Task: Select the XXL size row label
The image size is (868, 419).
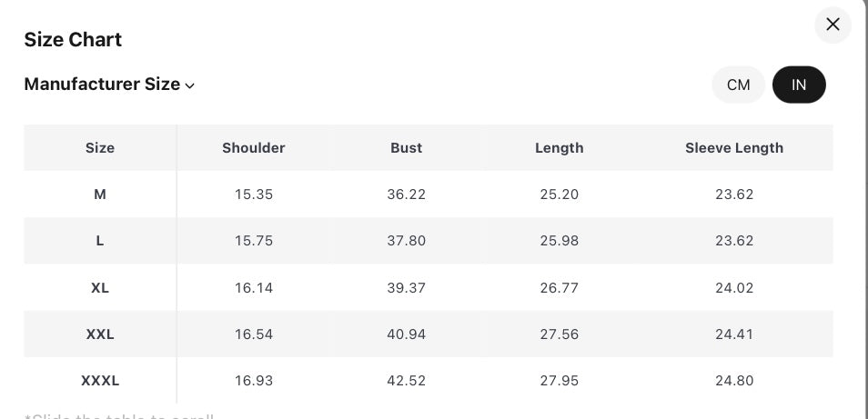Action: pos(100,334)
